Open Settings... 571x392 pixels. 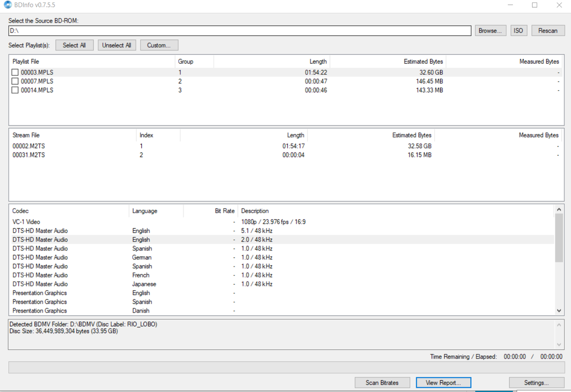(x=536, y=383)
